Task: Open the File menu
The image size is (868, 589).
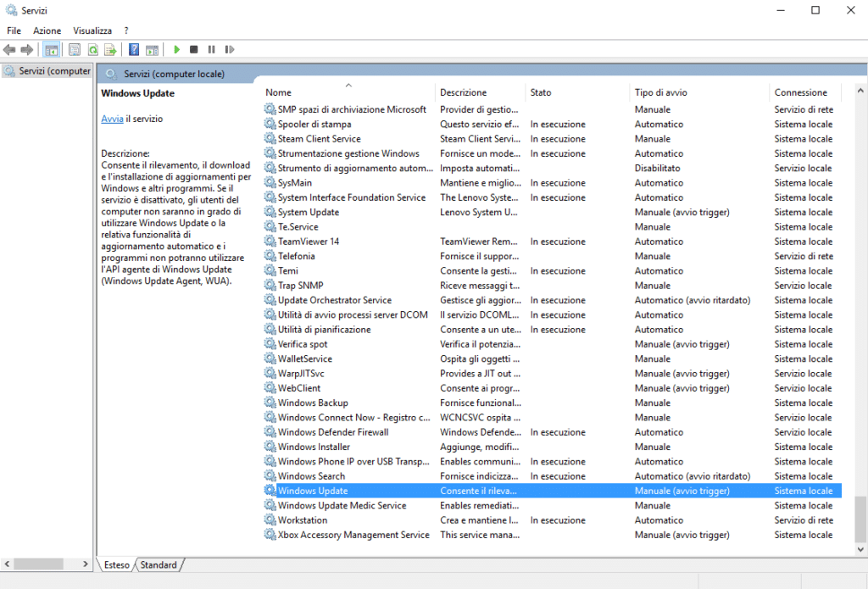Action: (14, 31)
